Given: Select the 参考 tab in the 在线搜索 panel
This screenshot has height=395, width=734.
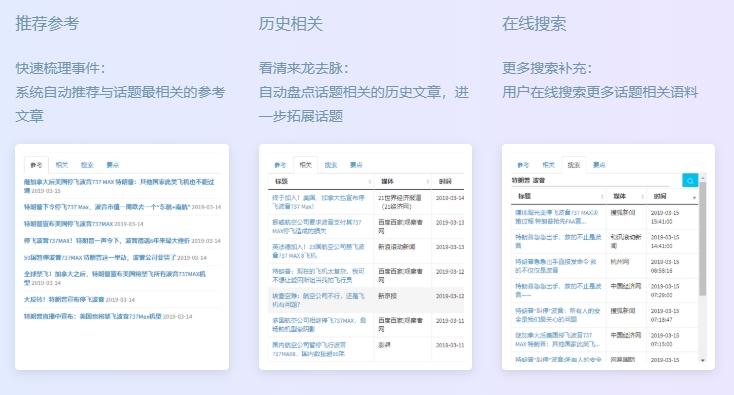Looking at the screenshot, I should click(523, 165).
